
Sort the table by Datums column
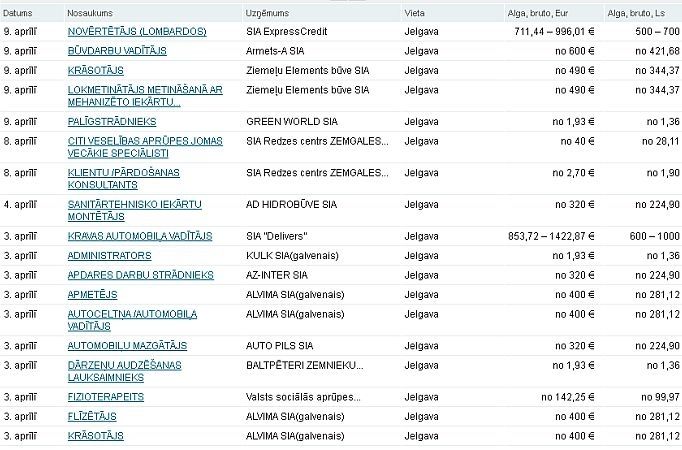18,13
